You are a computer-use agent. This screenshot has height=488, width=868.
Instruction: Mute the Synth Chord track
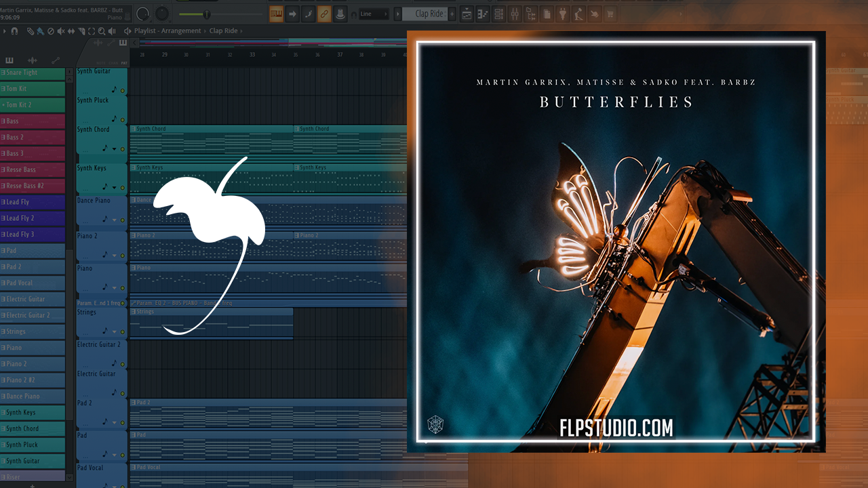123,148
